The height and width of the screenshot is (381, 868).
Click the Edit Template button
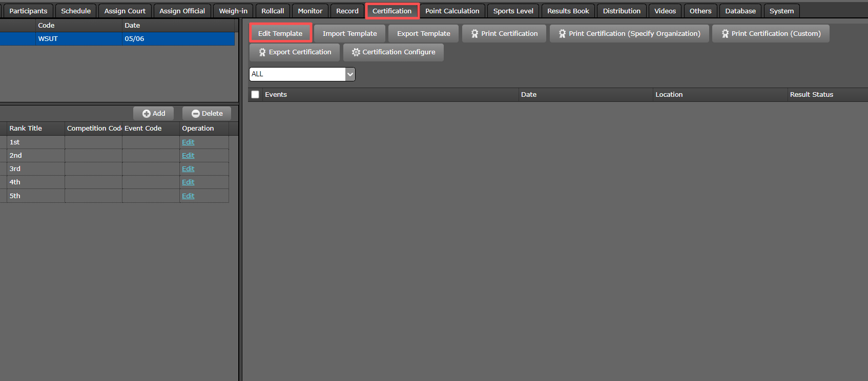[280, 33]
